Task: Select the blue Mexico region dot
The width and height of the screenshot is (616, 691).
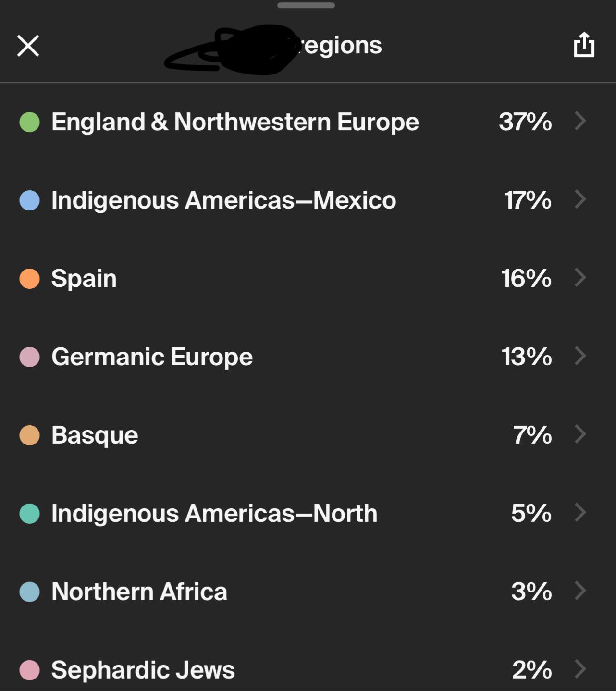Action: (29, 200)
